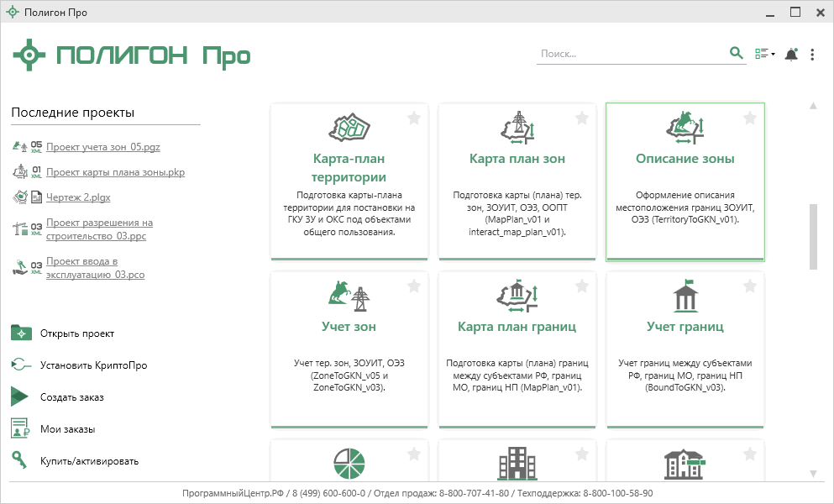Open the three-dot options menu

[x=812, y=55]
